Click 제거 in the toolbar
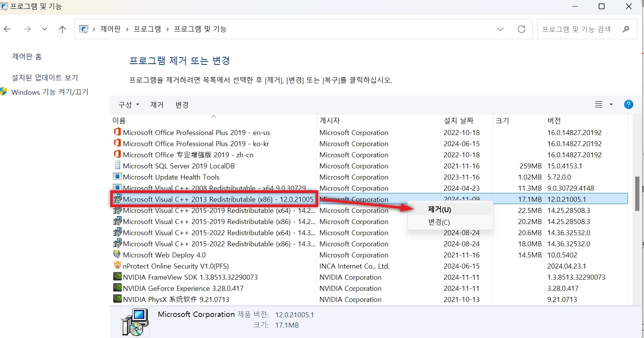The image size is (644, 338). pos(157,105)
